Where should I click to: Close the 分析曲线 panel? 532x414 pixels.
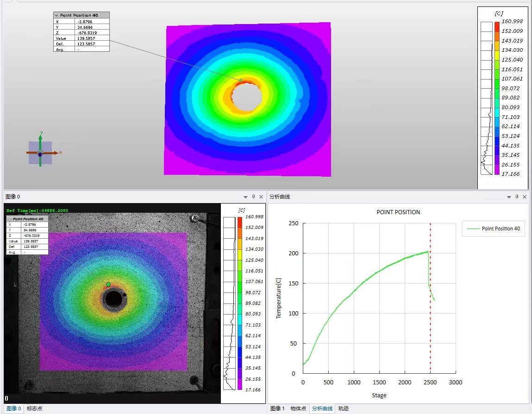click(525, 197)
